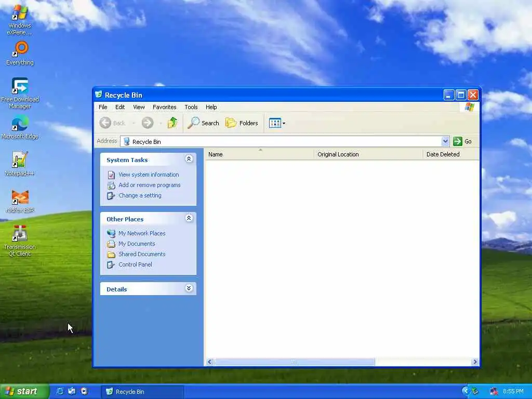This screenshot has height=399, width=532.
Task: Click the tray icon next to the clock
Action: coord(494,392)
